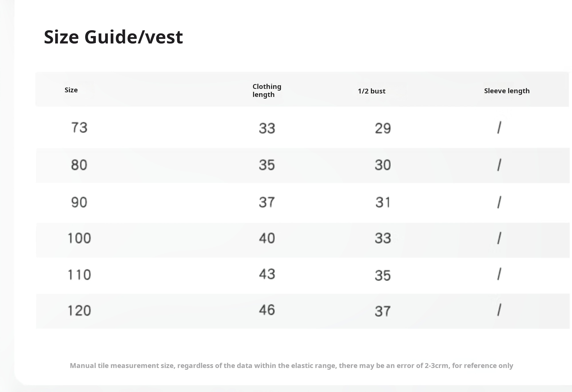
Task: Click the Size Guide/vest title
Action: (x=113, y=37)
